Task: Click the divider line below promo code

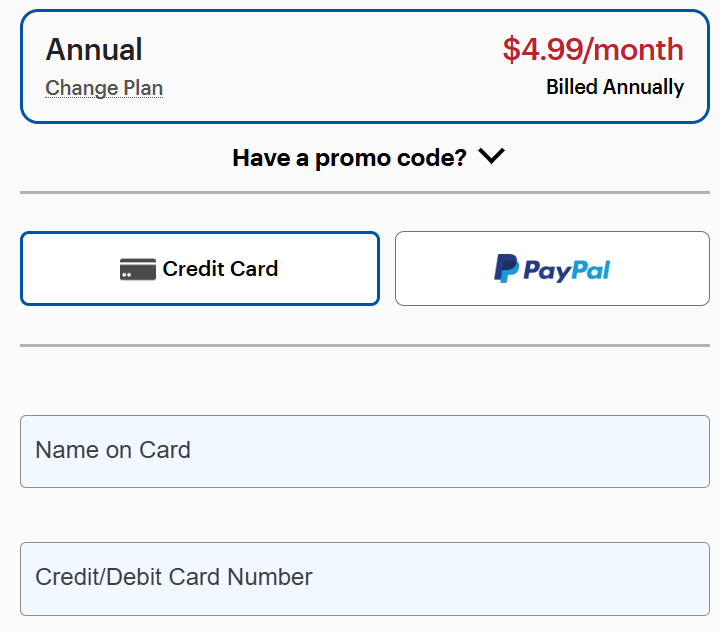Action: (365, 192)
